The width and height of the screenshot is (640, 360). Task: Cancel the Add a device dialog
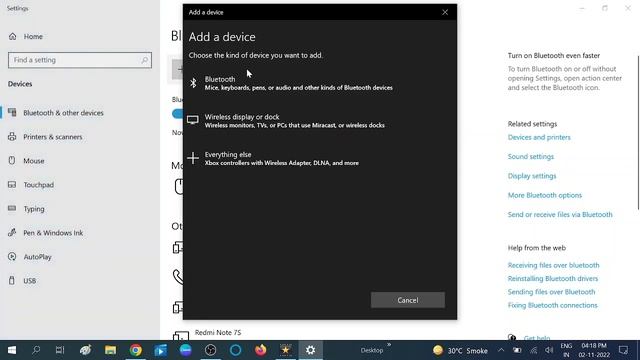tap(408, 300)
